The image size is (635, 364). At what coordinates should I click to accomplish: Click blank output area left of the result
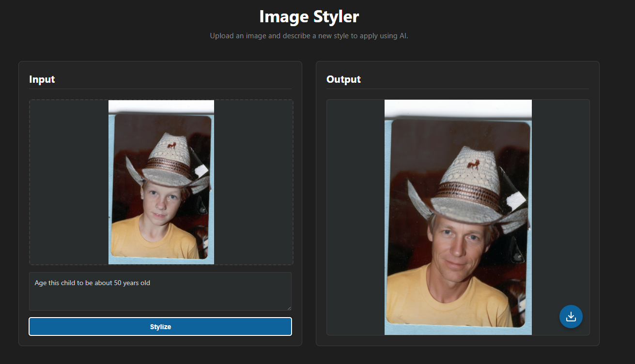[356, 217]
